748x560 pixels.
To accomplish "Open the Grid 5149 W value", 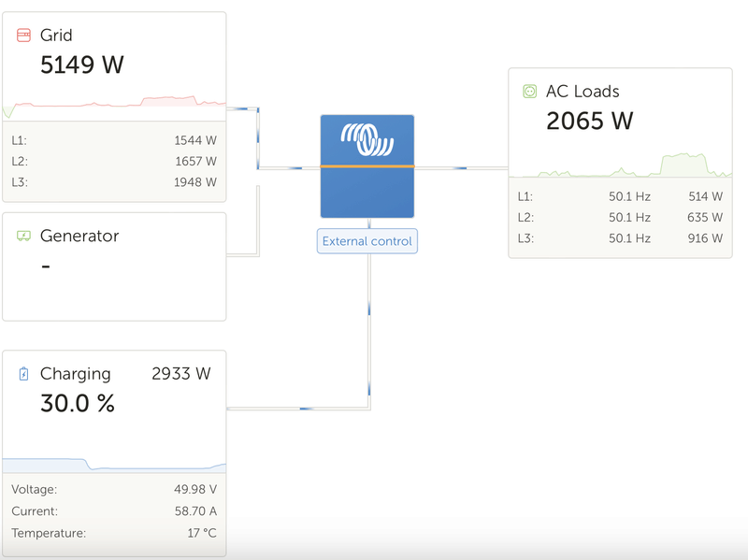I will coord(82,65).
